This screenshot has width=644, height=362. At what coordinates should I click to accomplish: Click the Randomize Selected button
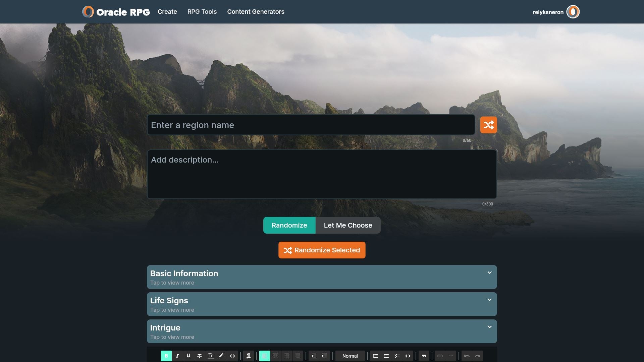click(322, 250)
